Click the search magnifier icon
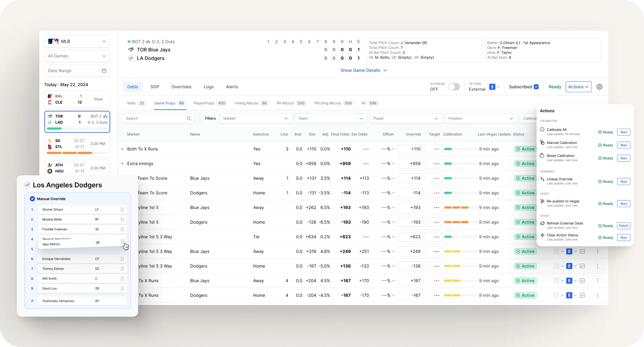Image resolution: width=644 pixels, height=347 pixels. pyautogui.click(x=189, y=118)
